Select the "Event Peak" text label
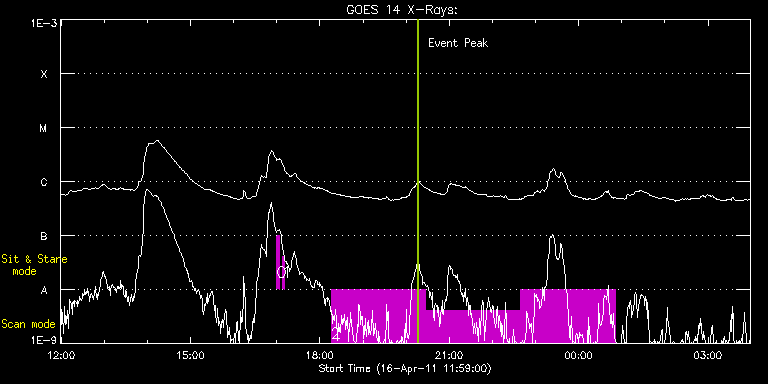Viewport: 768px width, 384px height. [x=458, y=43]
